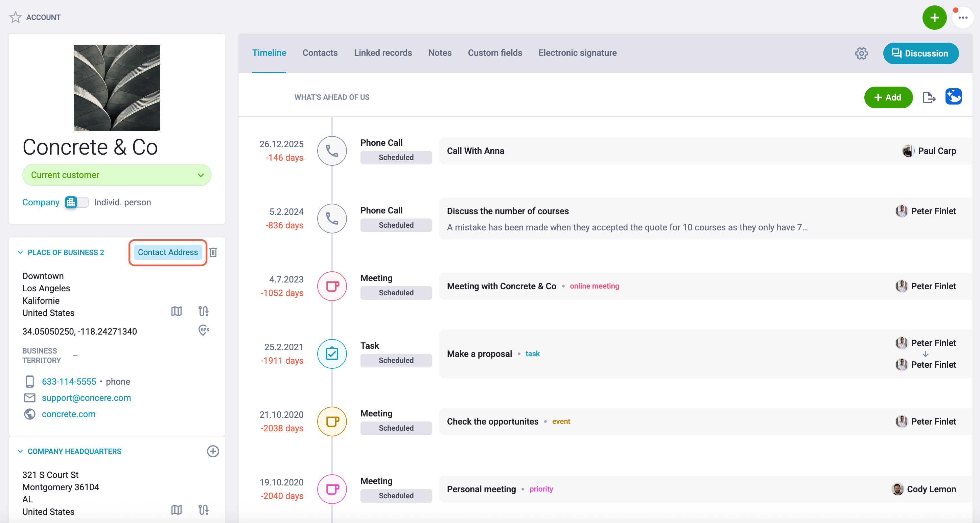Click the export timeline icon
This screenshot has height=523, width=980.
point(929,97)
